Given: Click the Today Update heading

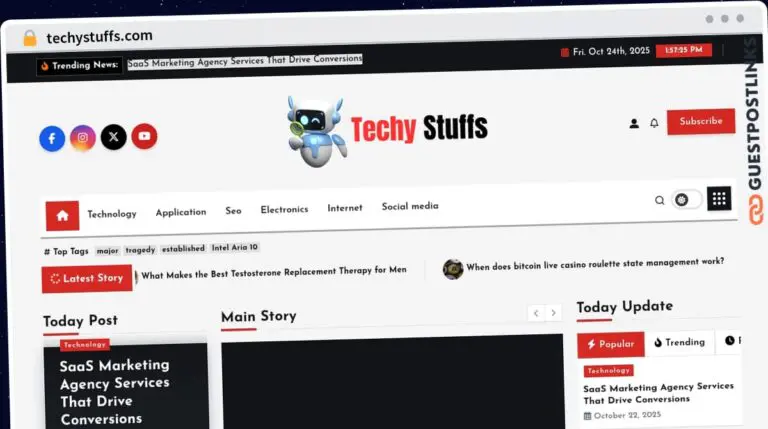Looking at the screenshot, I should [x=624, y=307].
